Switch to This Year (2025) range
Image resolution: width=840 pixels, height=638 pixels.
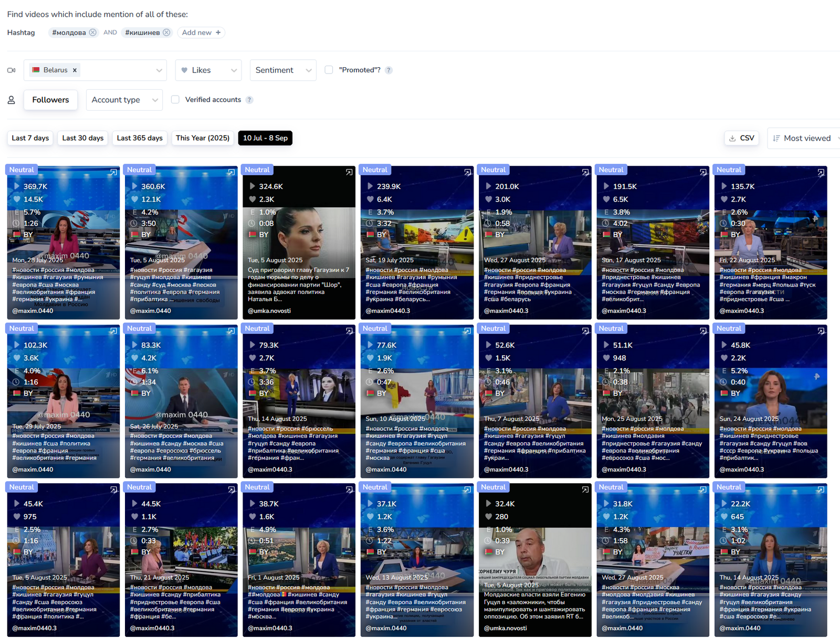coord(203,138)
